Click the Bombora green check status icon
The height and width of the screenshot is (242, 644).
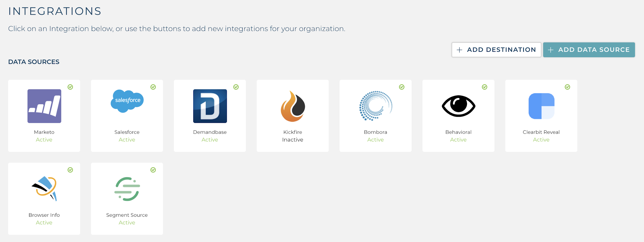tap(402, 87)
